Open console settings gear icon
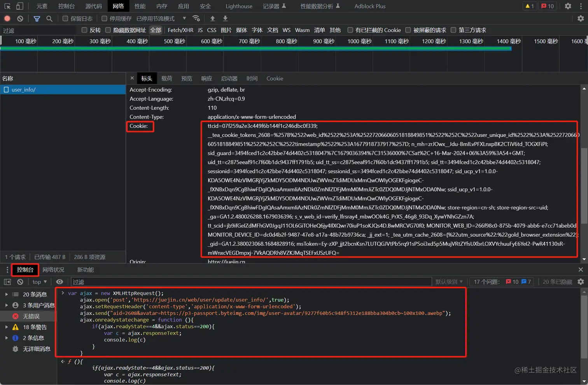The image size is (588, 385). coord(581,282)
